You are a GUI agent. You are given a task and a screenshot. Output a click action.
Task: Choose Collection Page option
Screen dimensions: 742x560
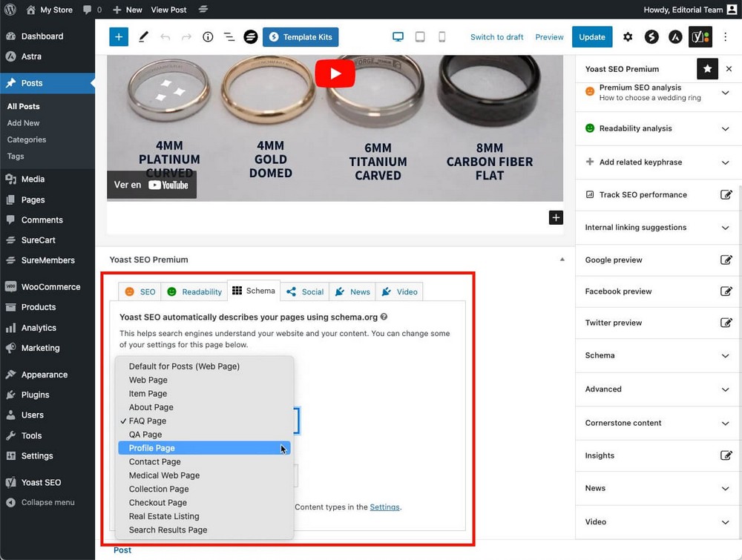(205, 489)
